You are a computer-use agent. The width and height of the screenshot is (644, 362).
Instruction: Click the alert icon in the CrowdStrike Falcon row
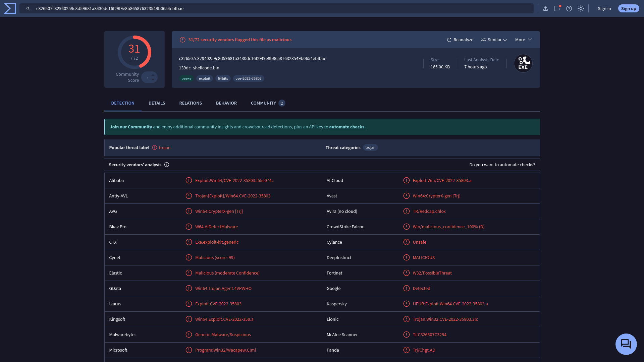tap(407, 227)
